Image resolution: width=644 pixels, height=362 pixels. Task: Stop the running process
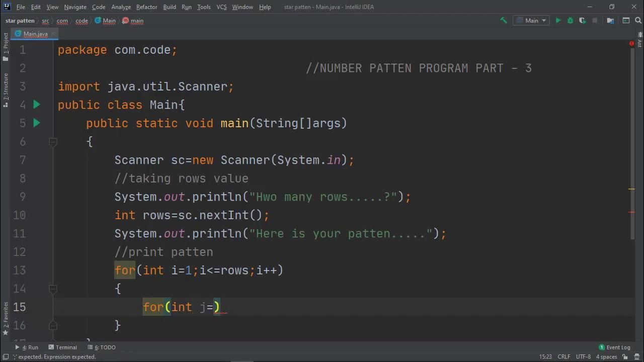pyautogui.click(x=595, y=21)
